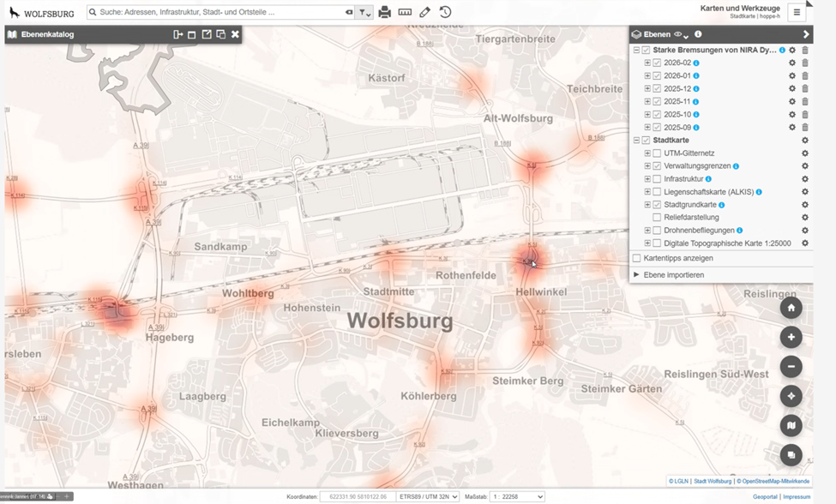Image resolution: width=836 pixels, height=504 pixels.
Task: Click the Ebenenkatalog overlapping windows icon
Action: (220, 34)
